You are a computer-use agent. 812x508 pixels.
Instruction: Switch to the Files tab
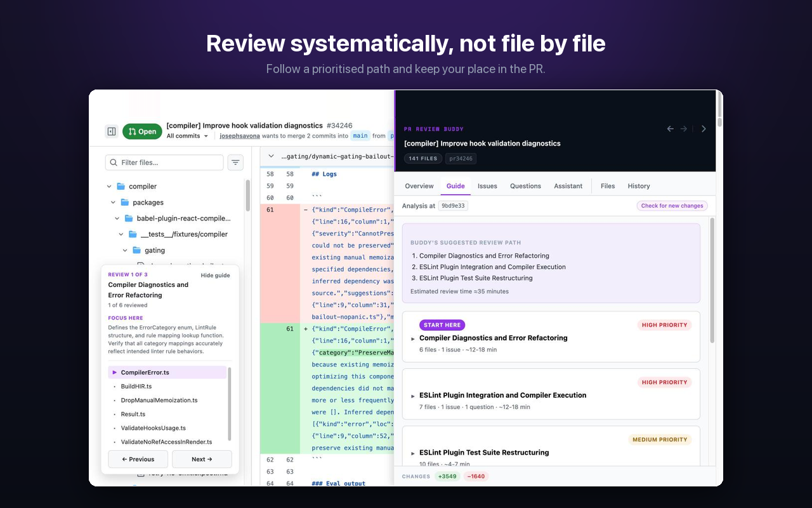608,186
